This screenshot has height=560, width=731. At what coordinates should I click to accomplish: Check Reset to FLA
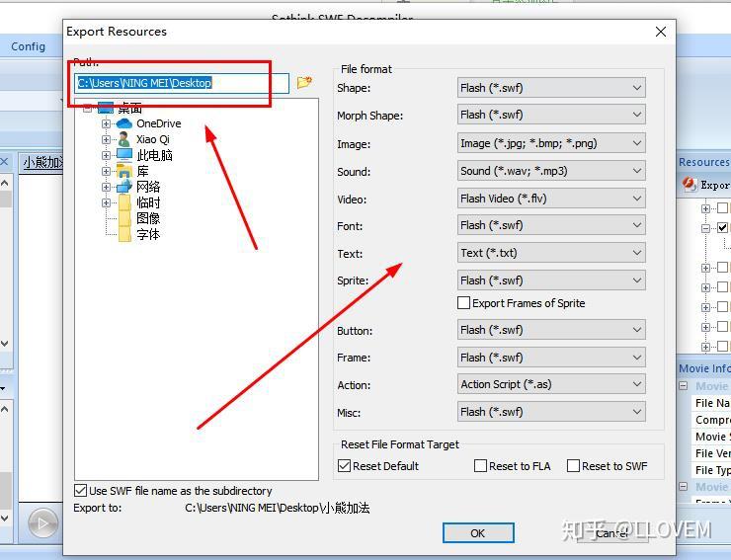coord(480,466)
